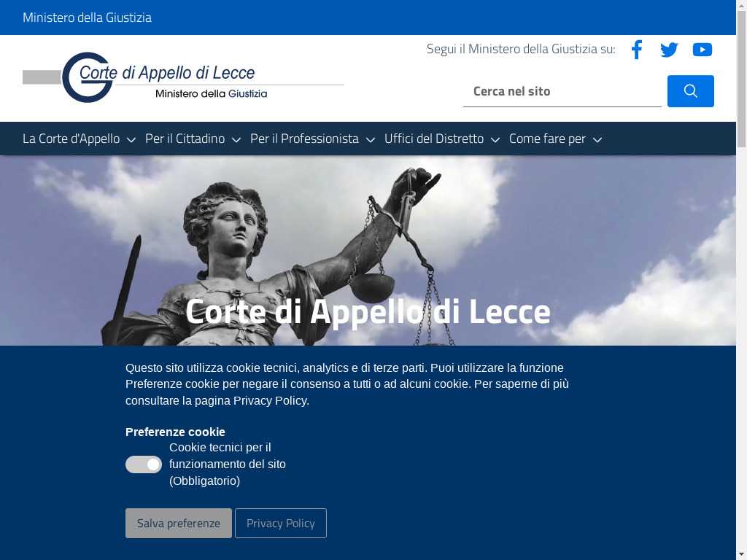The height and width of the screenshot is (560, 747).
Task: Click the magnifier search button
Action: [690, 91]
